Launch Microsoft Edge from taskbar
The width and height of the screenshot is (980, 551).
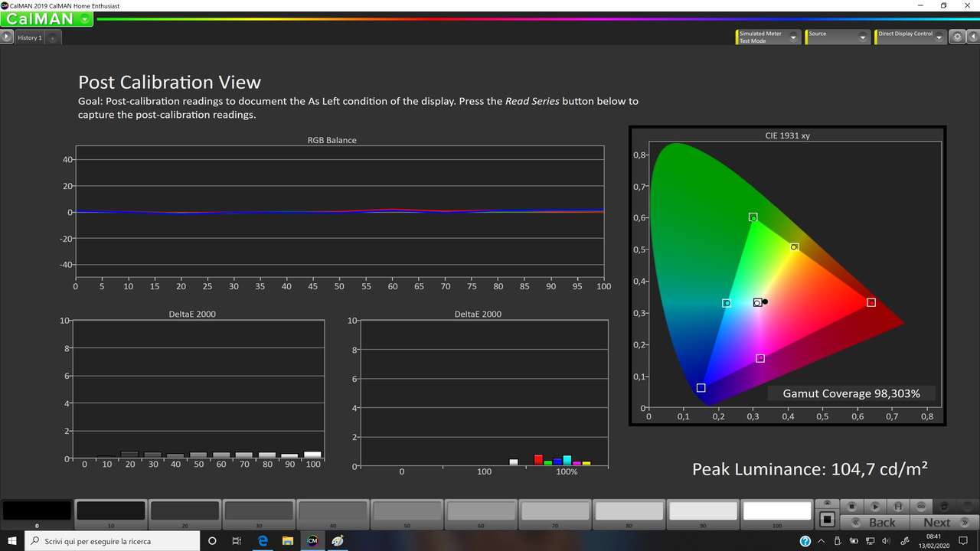pos(262,541)
